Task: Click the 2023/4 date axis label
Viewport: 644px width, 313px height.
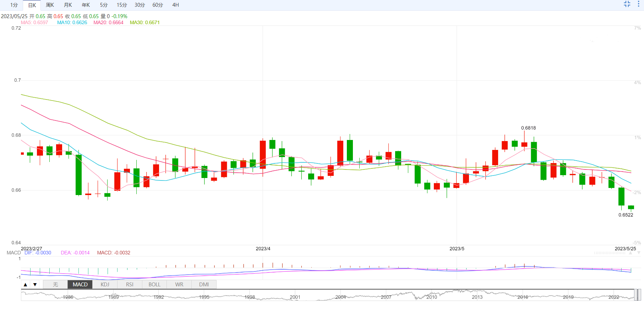Action: point(263,249)
